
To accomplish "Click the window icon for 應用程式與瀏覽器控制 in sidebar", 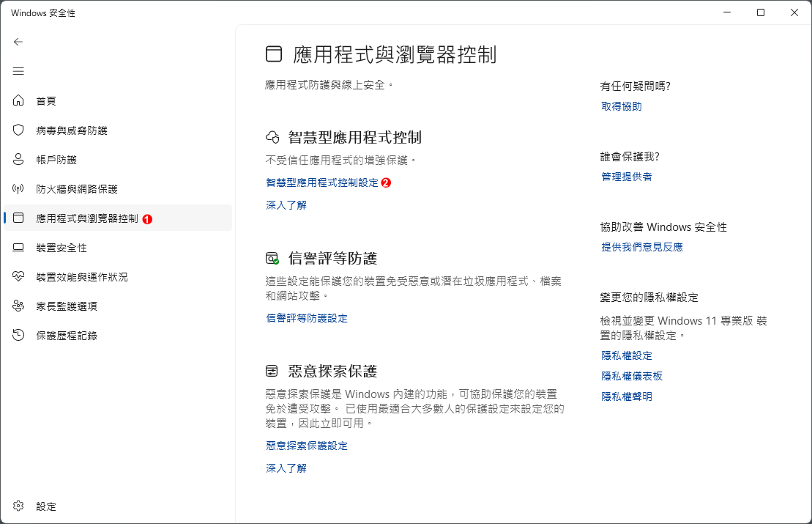I will click(x=18, y=218).
